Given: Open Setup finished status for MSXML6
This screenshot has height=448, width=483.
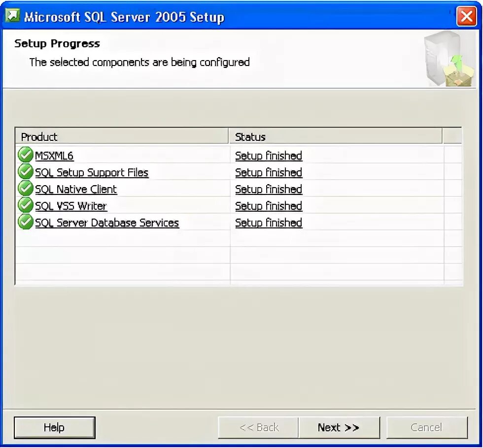Looking at the screenshot, I should [x=269, y=156].
